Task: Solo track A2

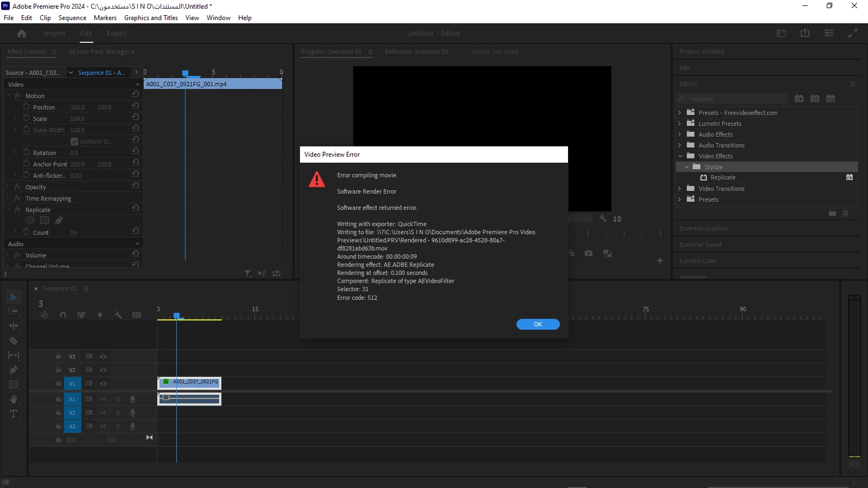Action: [x=118, y=413]
